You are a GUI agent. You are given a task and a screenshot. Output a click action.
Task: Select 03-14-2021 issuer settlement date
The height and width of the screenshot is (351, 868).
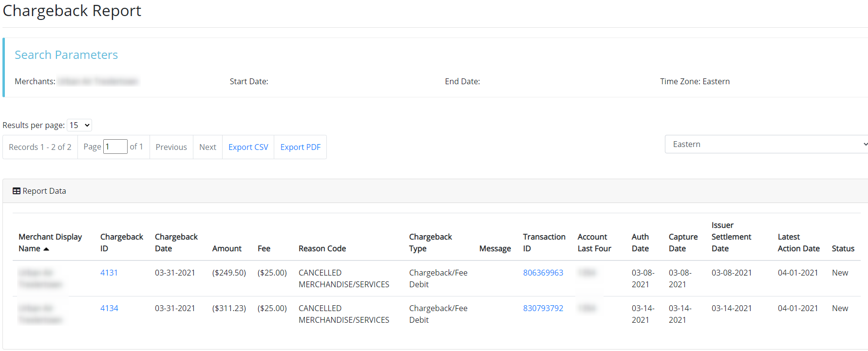732,308
